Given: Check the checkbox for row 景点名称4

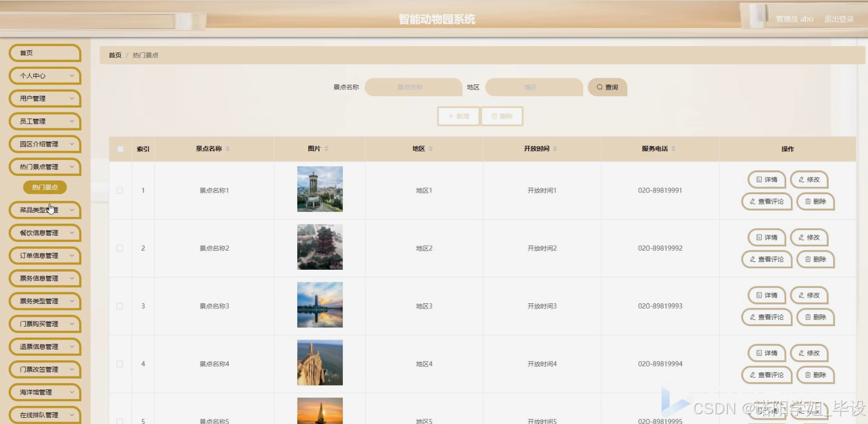Looking at the screenshot, I should [x=120, y=364].
